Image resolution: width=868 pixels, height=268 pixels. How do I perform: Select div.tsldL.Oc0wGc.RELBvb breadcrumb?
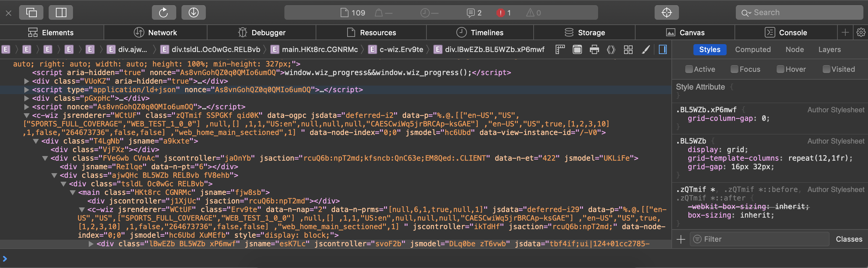click(x=211, y=50)
